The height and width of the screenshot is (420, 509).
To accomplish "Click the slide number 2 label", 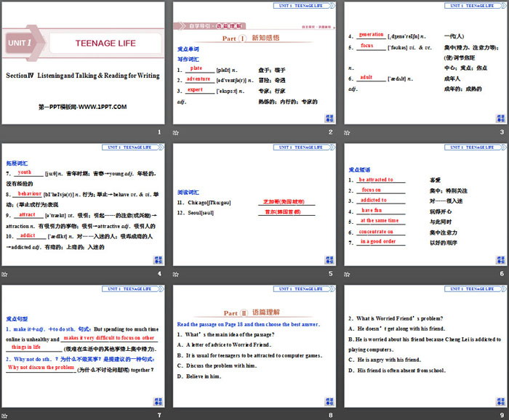I will click(x=330, y=132).
